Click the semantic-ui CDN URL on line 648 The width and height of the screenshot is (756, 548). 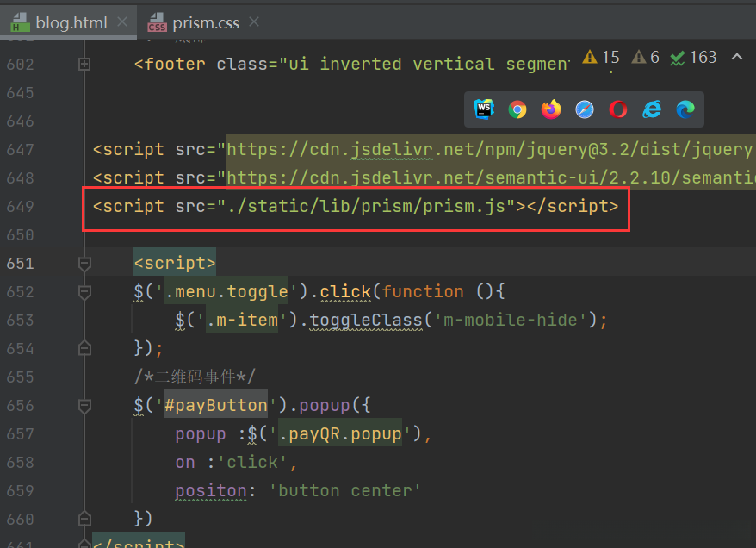coord(491,178)
